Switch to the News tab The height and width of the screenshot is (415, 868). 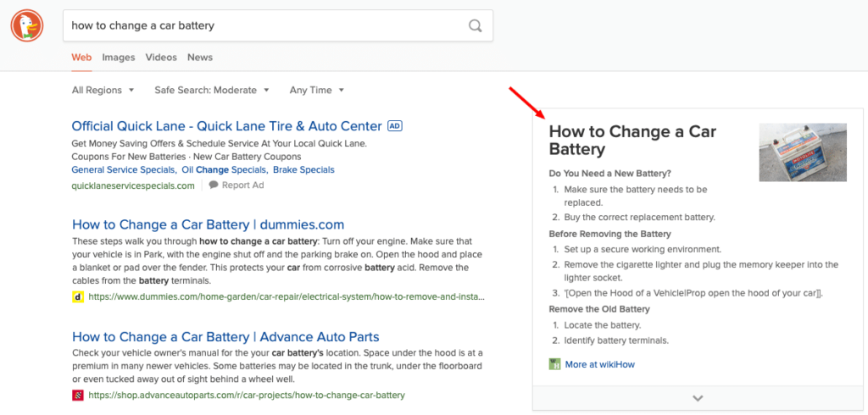point(200,58)
